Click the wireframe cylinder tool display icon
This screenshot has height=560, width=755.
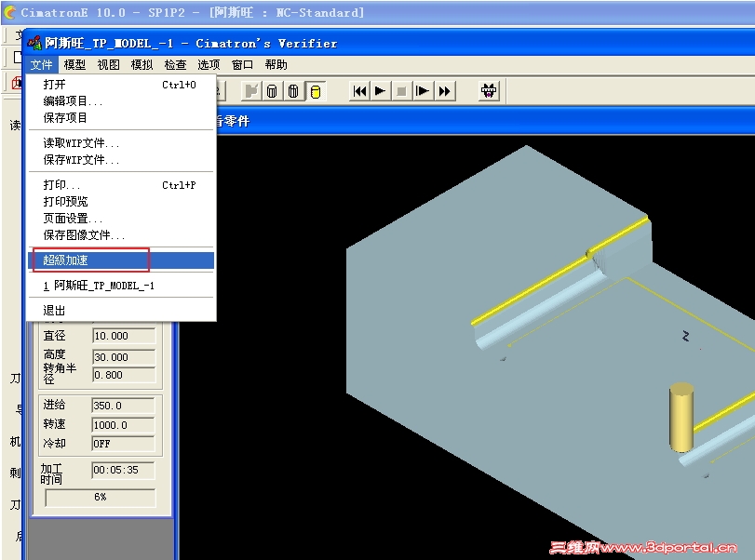click(x=294, y=91)
